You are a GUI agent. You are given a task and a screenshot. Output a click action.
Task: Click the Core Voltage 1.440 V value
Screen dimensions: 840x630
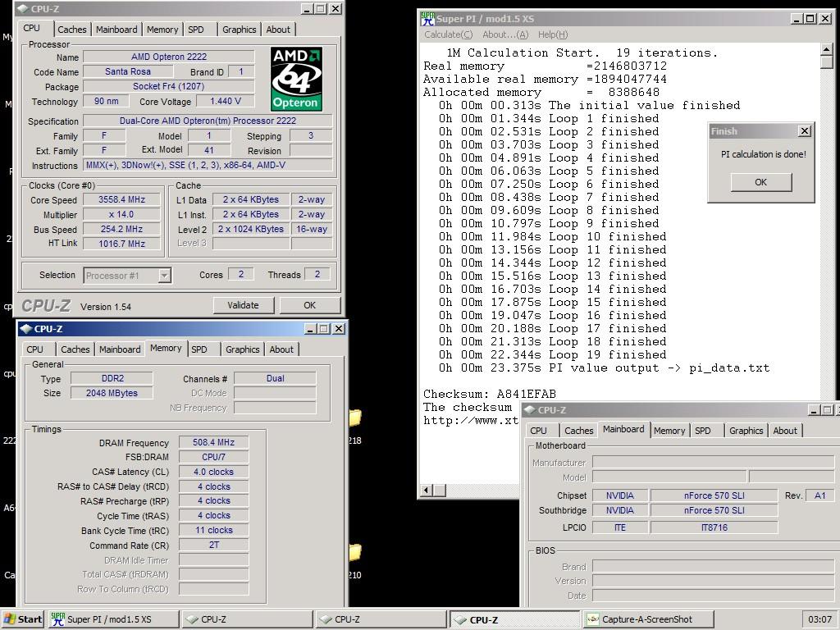[225, 101]
